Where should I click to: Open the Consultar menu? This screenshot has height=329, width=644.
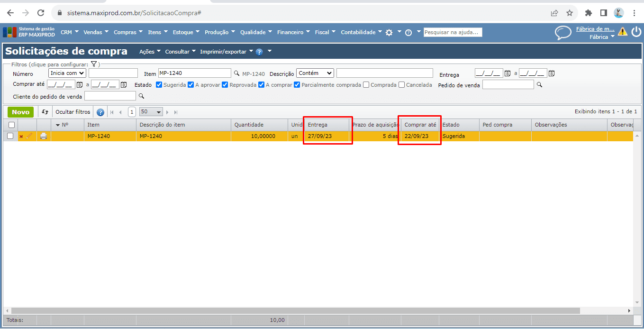click(180, 52)
